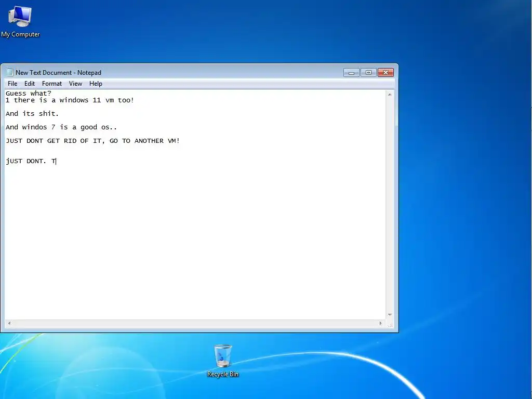Click the line 'And its shit.'
532x399 pixels.
click(x=32, y=114)
